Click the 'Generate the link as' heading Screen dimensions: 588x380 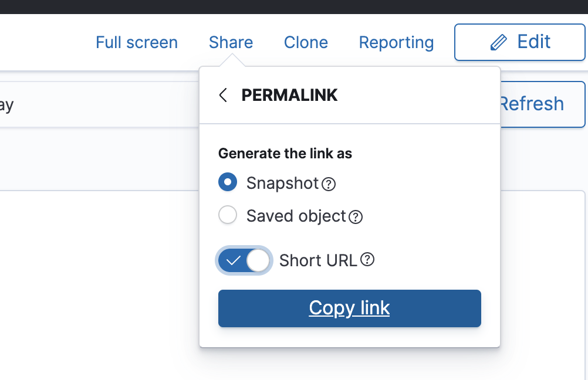coord(285,154)
